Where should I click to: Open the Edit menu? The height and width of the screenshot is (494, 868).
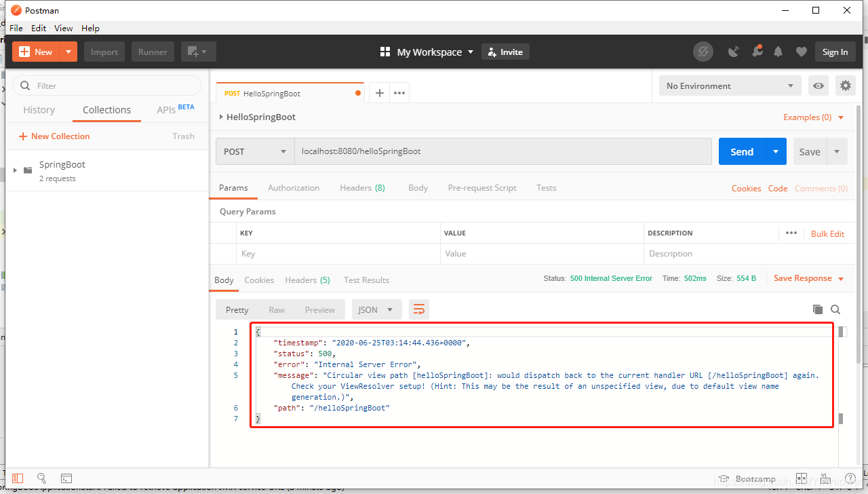click(x=39, y=28)
